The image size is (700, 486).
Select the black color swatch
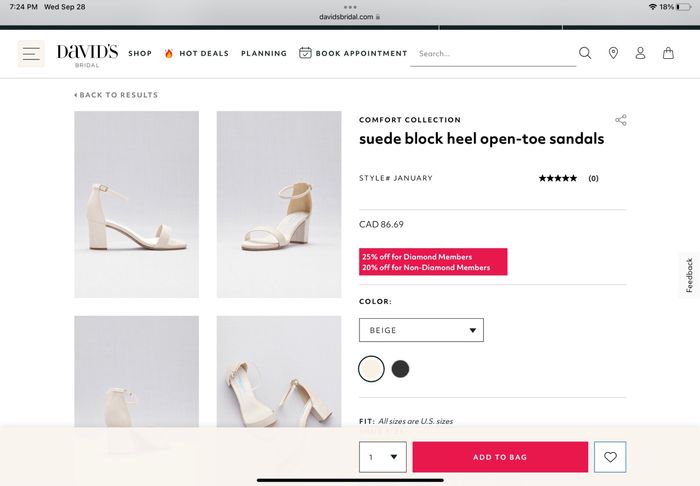tap(400, 369)
